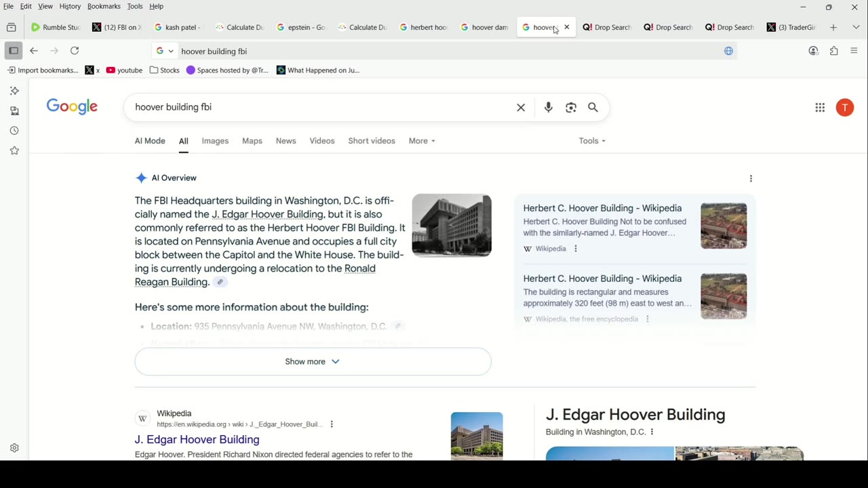Viewport: 868px width, 488px height.
Task: Open the youtube bookmark
Action: coord(124,70)
